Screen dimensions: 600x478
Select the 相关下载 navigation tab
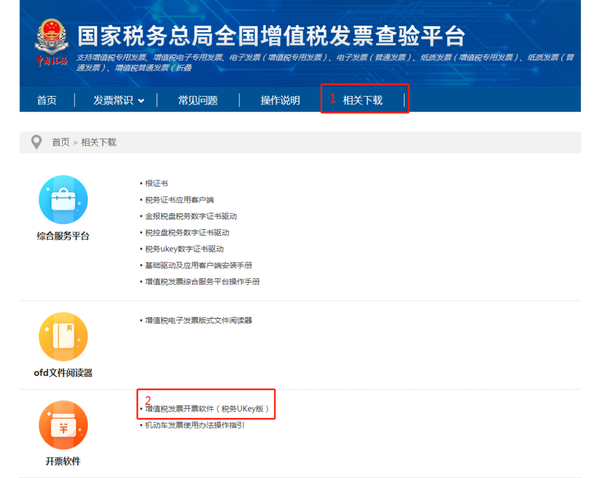tap(362, 100)
